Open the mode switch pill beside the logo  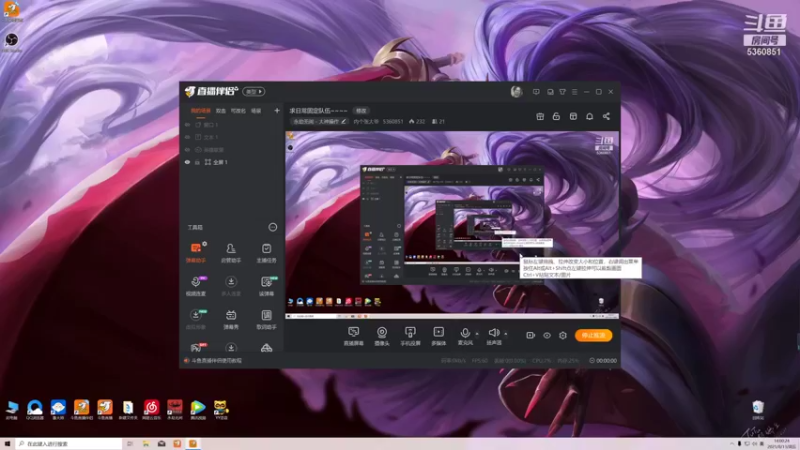click(x=254, y=92)
